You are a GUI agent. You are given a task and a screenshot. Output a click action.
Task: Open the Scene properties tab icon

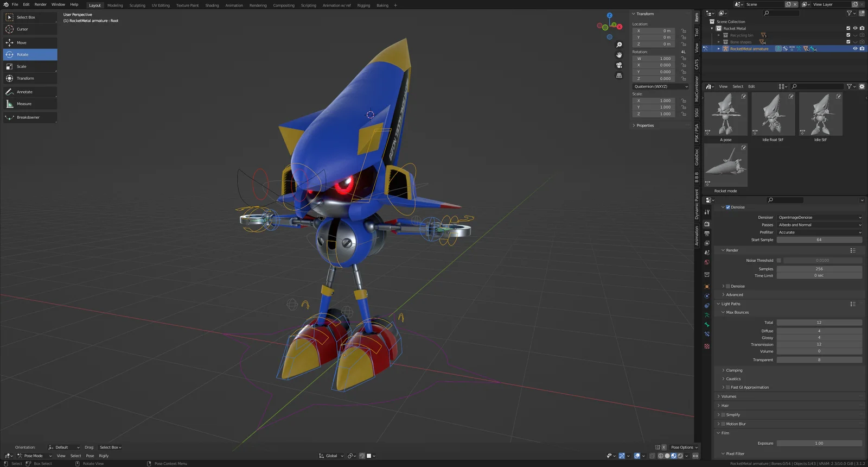pyautogui.click(x=707, y=253)
